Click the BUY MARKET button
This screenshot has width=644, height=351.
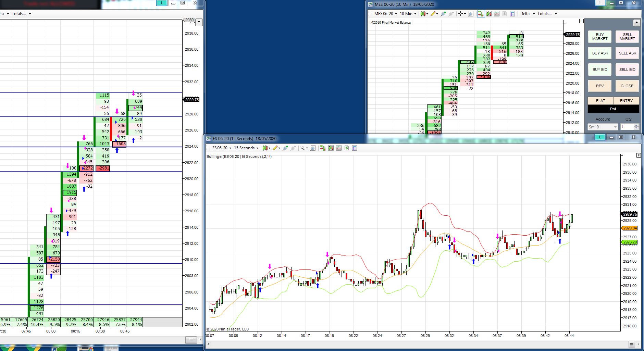[600, 37]
